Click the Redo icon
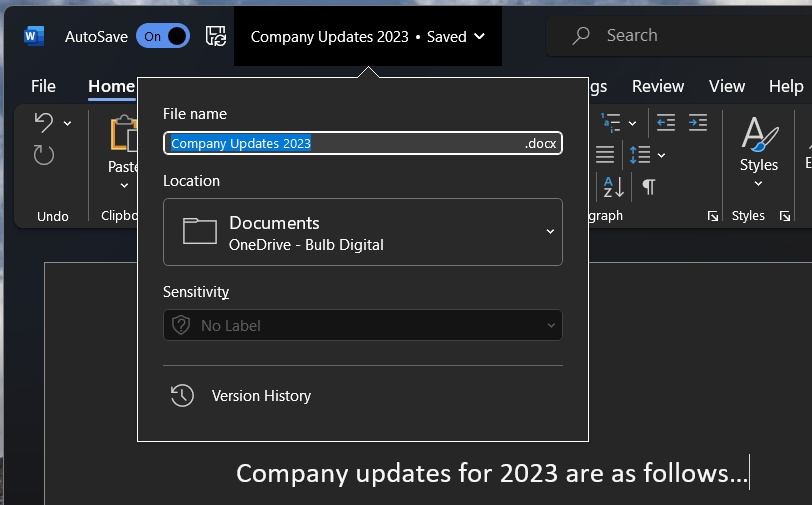 click(x=44, y=155)
